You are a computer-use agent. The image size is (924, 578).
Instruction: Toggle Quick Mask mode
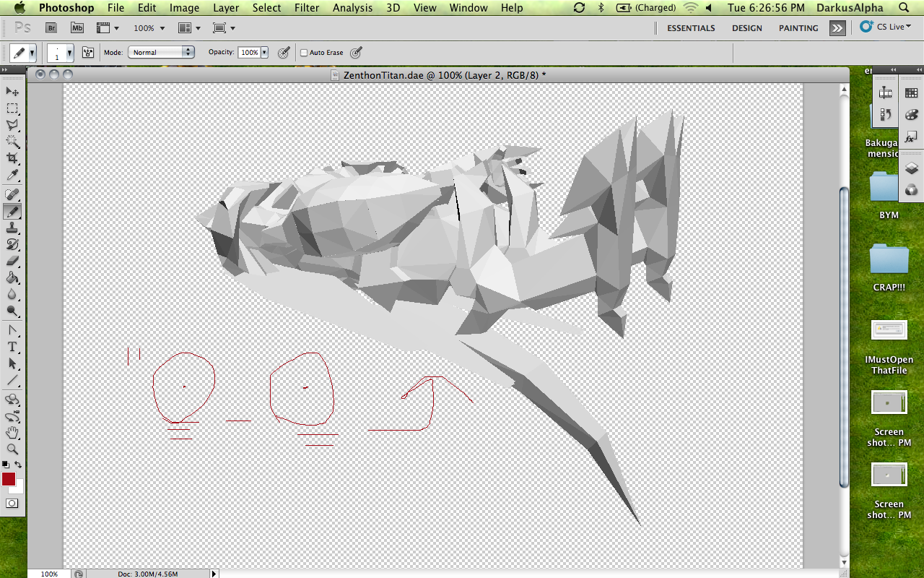(12, 503)
